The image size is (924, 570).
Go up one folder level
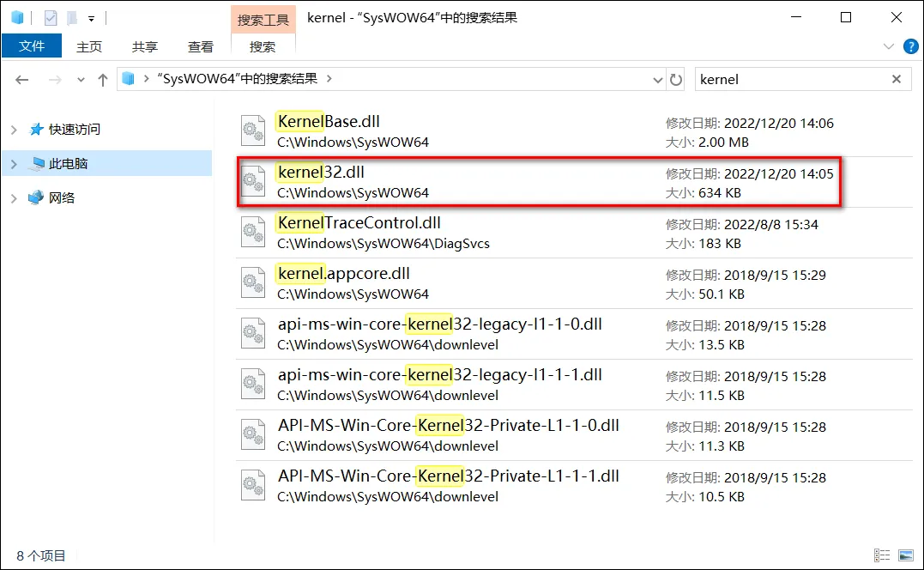[103, 80]
